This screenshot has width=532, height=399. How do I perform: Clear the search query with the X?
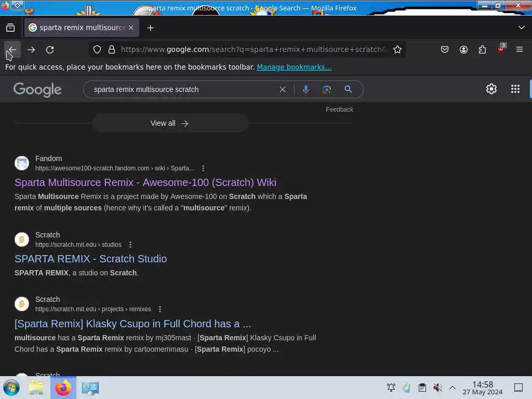coord(282,89)
